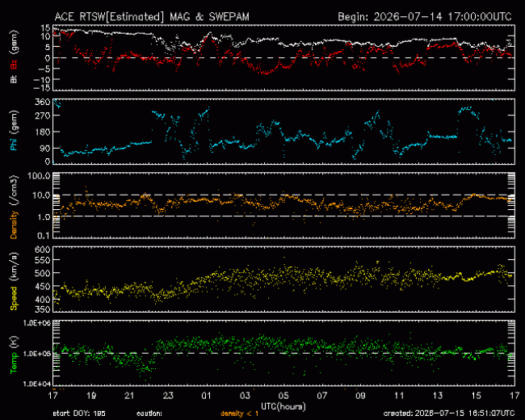Click the '550' value on the Speed axis

(x=43, y=260)
